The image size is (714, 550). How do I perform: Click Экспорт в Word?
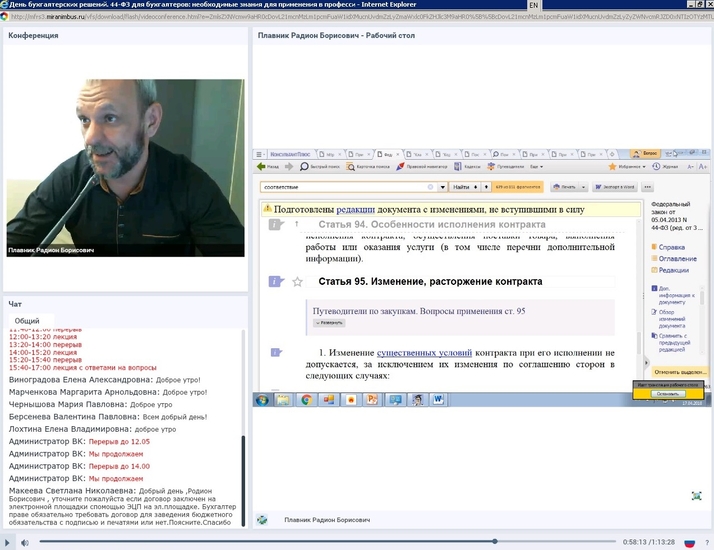click(x=615, y=187)
